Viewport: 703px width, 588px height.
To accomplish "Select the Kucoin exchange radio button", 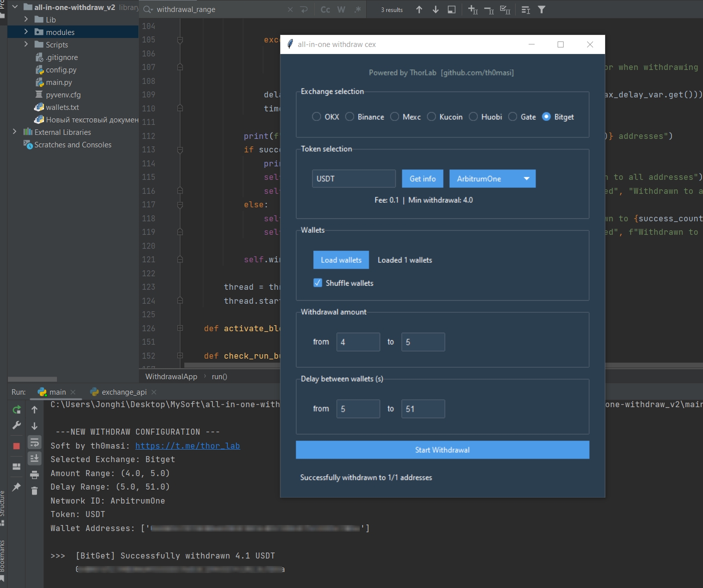I will coord(432,116).
